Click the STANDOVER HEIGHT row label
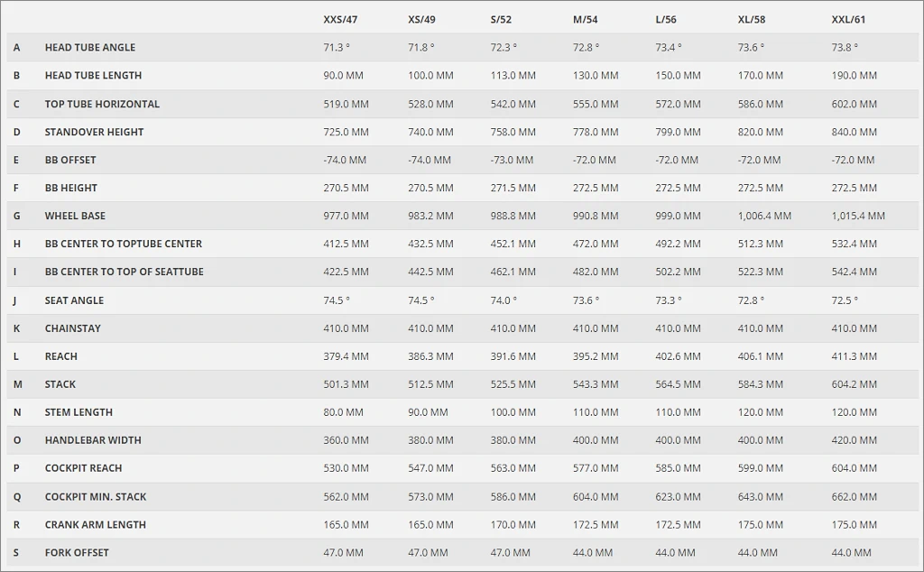This screenshot has width=924, height=572. point(94,132)
